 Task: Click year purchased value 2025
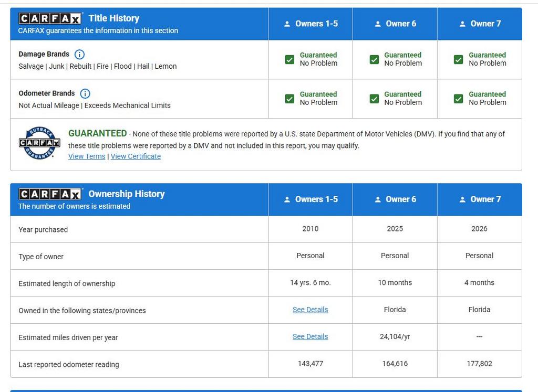(395, 229)
